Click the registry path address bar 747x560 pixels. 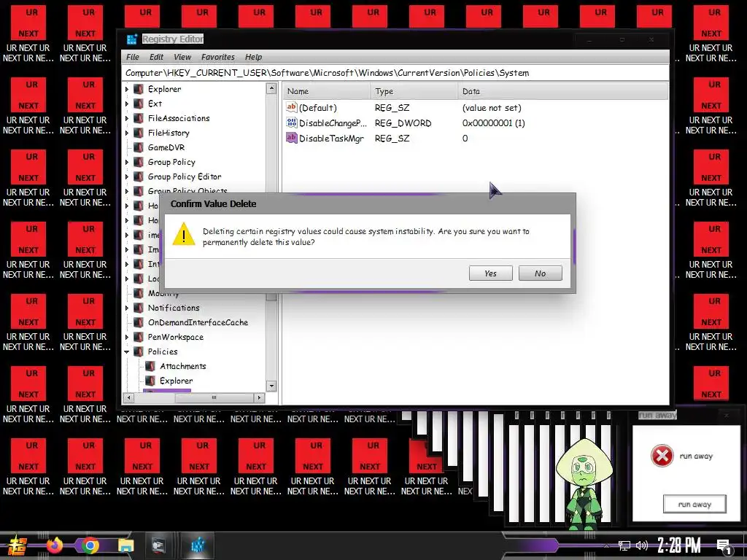coord(395,73)
